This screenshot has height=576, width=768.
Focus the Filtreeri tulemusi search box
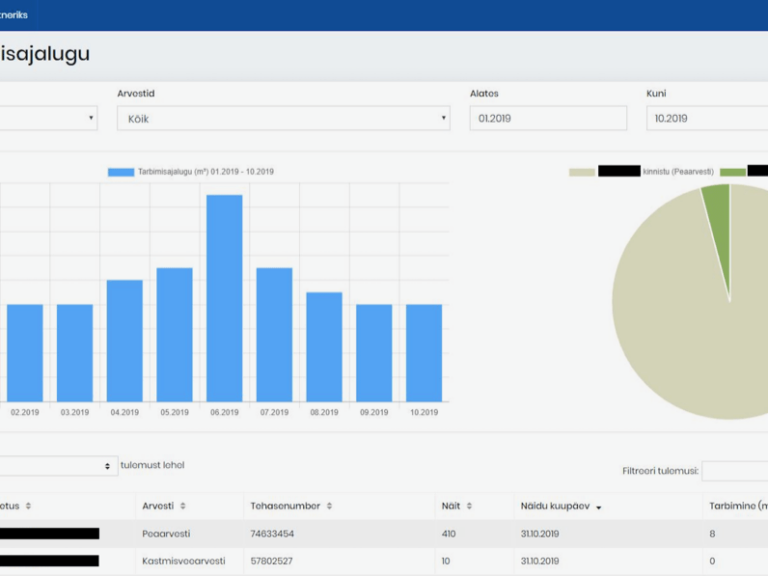click(x=735, y=470)
